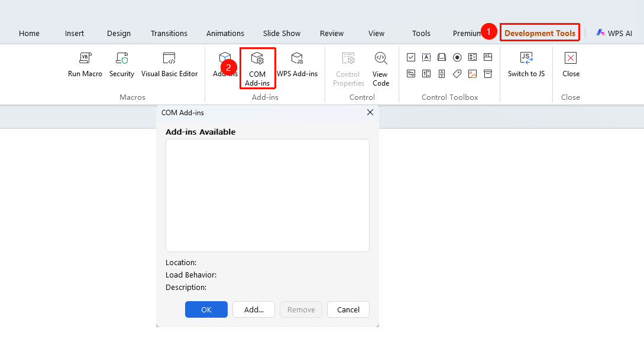Open the Tools tab
The height and width of the screenshot is (349, 644).
[422, 33]
